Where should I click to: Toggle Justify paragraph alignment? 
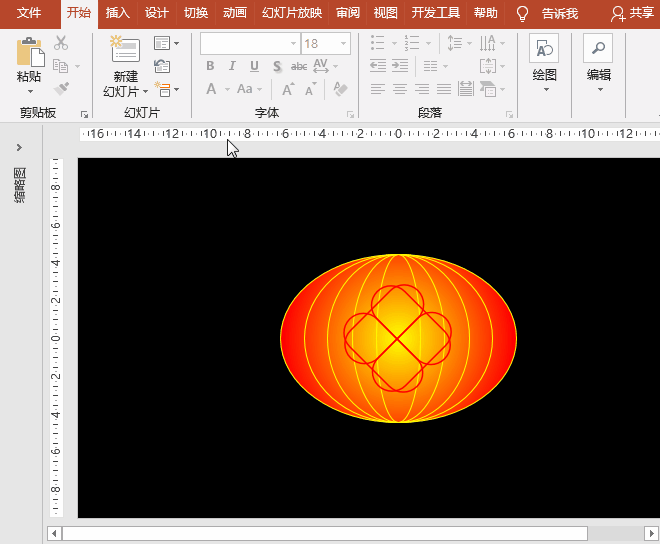point(444,89)
